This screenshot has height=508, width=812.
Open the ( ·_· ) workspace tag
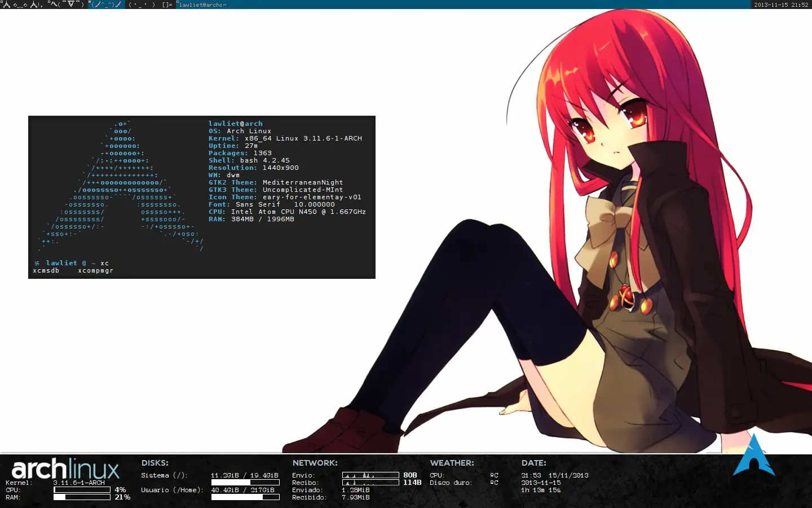point(141,5)
